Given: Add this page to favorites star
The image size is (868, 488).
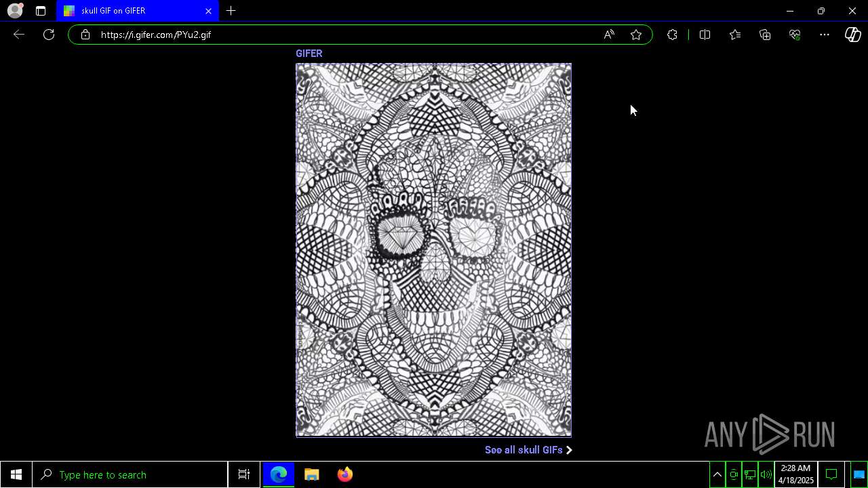Looking at the screenshot, I should coord(636,35).
